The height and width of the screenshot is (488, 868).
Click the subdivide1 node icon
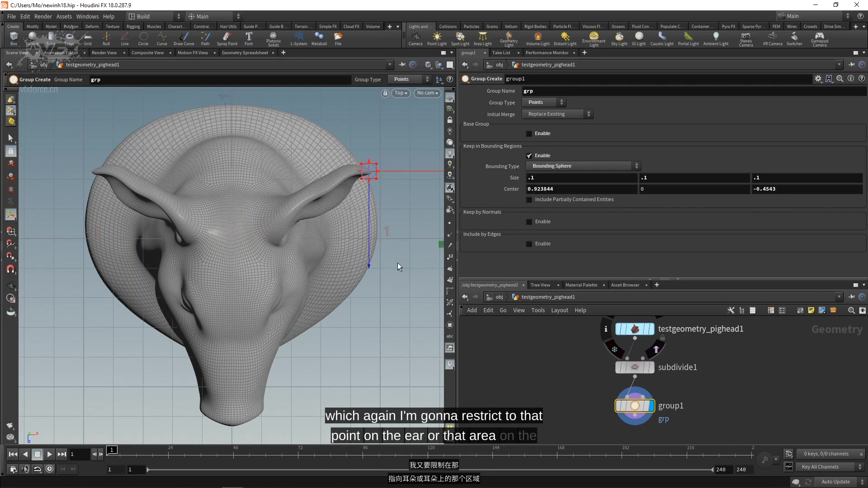coord(635,366)
